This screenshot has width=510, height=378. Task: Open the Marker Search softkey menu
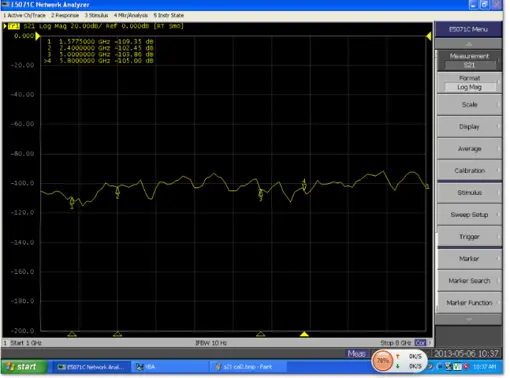pyautogui.click(x=469, y=281)
